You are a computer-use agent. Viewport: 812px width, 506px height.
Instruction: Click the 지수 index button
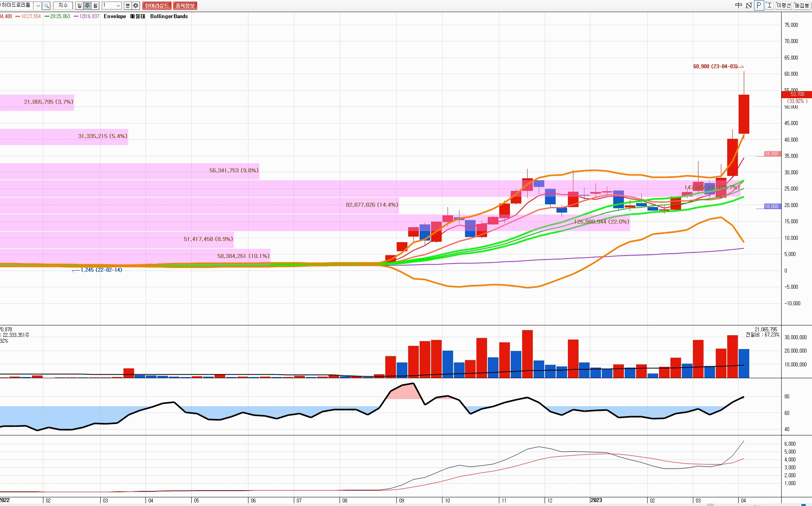[x=63, y=6]
